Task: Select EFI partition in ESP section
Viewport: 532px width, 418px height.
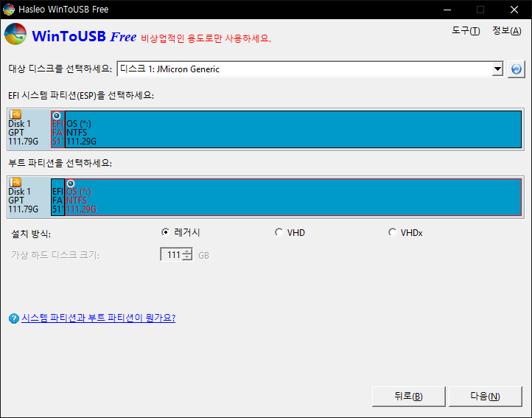Action: click(57, 129)
